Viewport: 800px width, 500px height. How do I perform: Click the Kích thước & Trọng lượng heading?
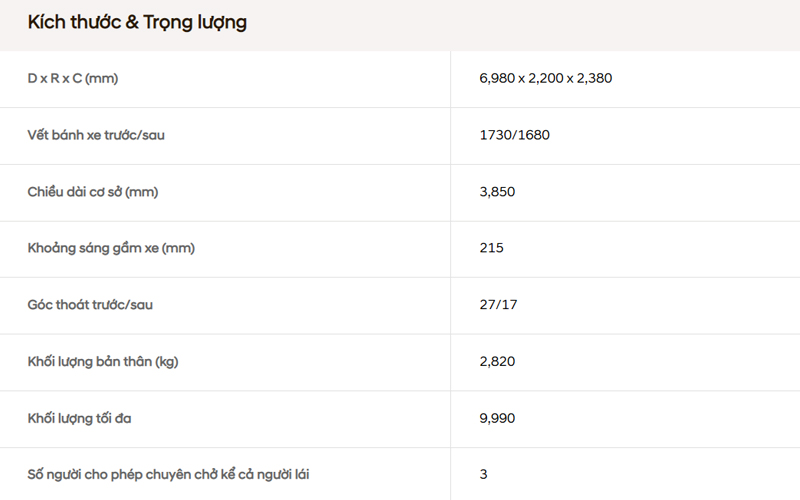pyautogui.click(x=137, y=23)
